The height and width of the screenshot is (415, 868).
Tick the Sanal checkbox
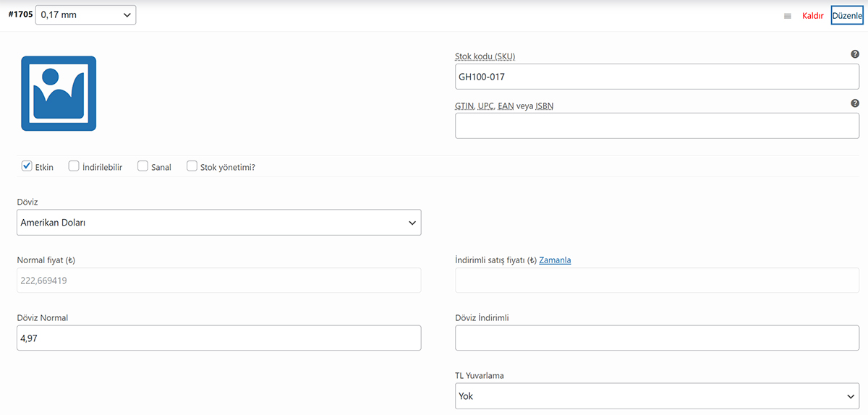[x=142, y=166]
